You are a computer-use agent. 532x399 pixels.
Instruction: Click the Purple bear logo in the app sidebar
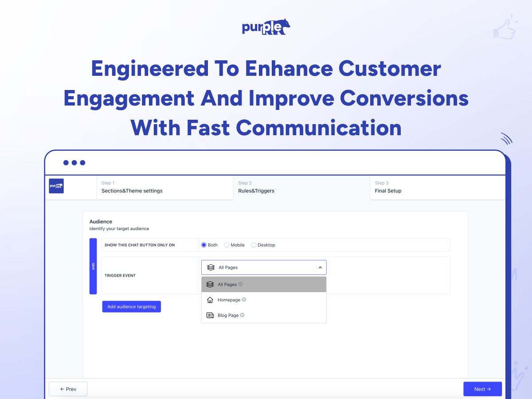(56, 186)
